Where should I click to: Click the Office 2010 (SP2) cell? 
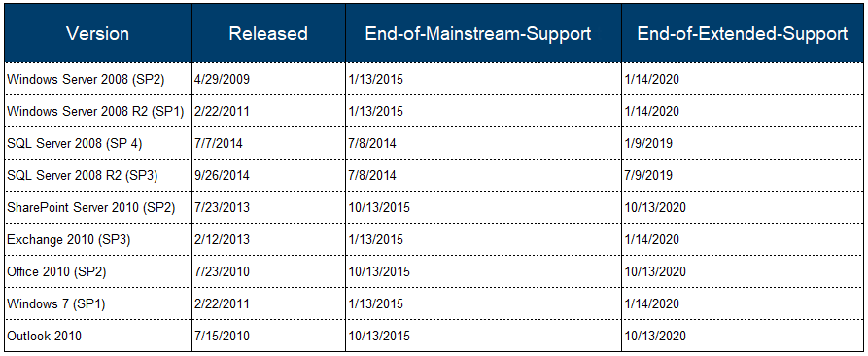(x=98, y=271)
